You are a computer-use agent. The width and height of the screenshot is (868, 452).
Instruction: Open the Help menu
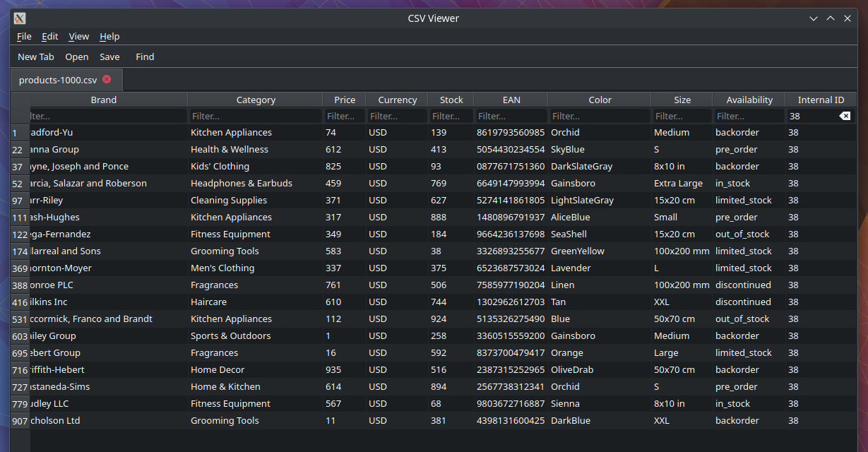(109, 36)
